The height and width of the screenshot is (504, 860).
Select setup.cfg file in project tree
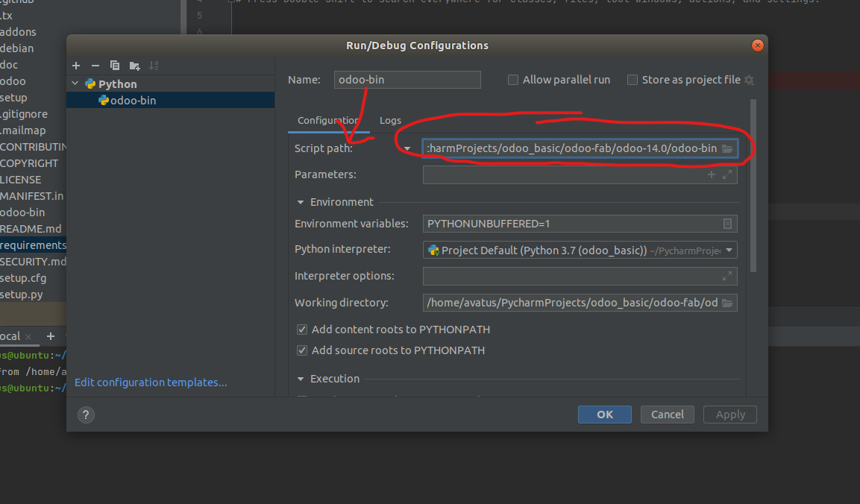(x=23, y=278)
